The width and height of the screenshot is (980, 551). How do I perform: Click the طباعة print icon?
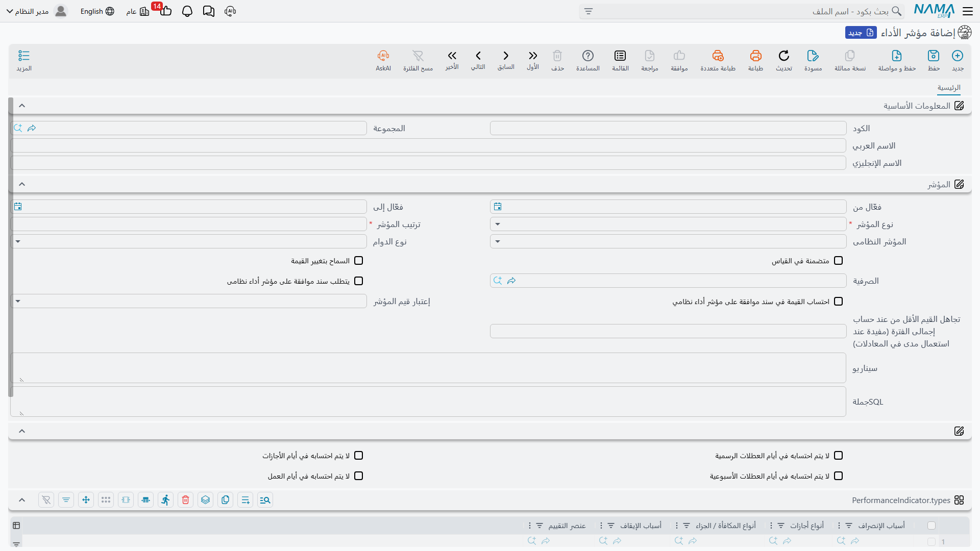click(x=755, y=56)
